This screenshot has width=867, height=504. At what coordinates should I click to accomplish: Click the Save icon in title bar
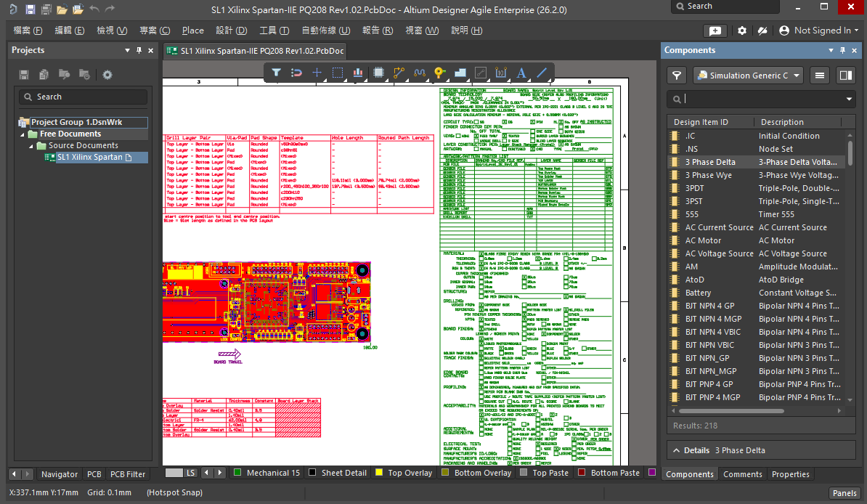[x=30, y=9]
